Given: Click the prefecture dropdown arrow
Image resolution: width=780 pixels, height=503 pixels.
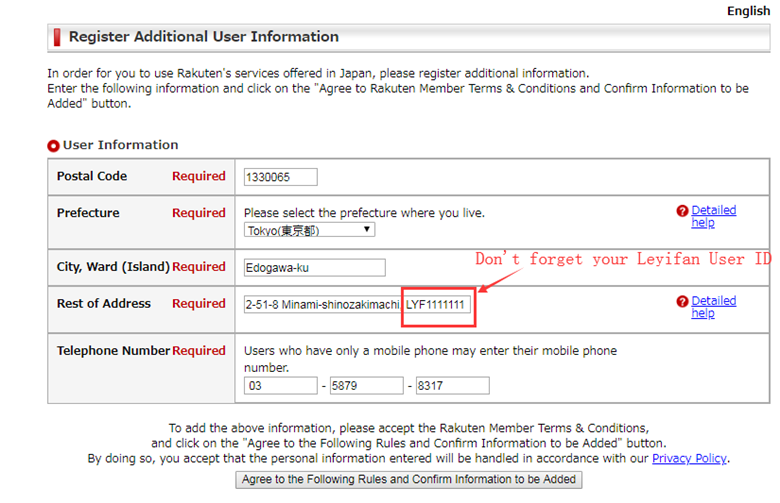Looking at the screenshot, I should point(367,229).
